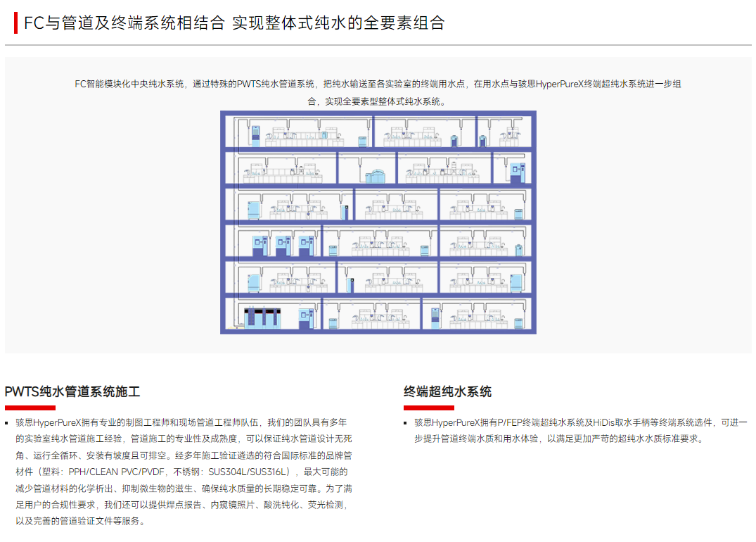Image resolution: width=756 pixels, height=542 pixels.
Task: Click the line starting "减少管道材料的化学析出"
Action: pos(184,488)
